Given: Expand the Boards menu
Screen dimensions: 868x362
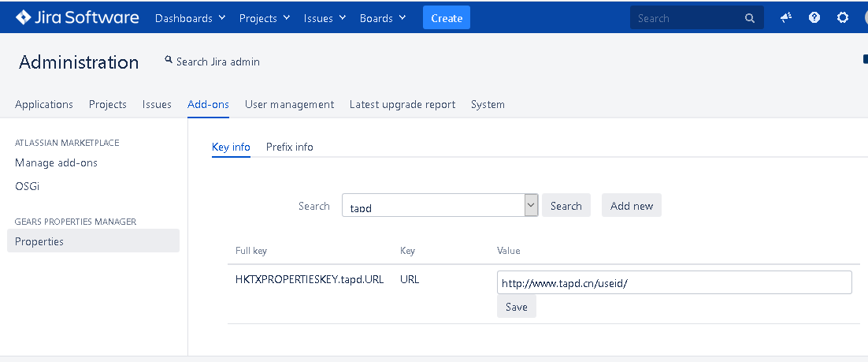Looking at the screenshot, I should coord(383,18).
